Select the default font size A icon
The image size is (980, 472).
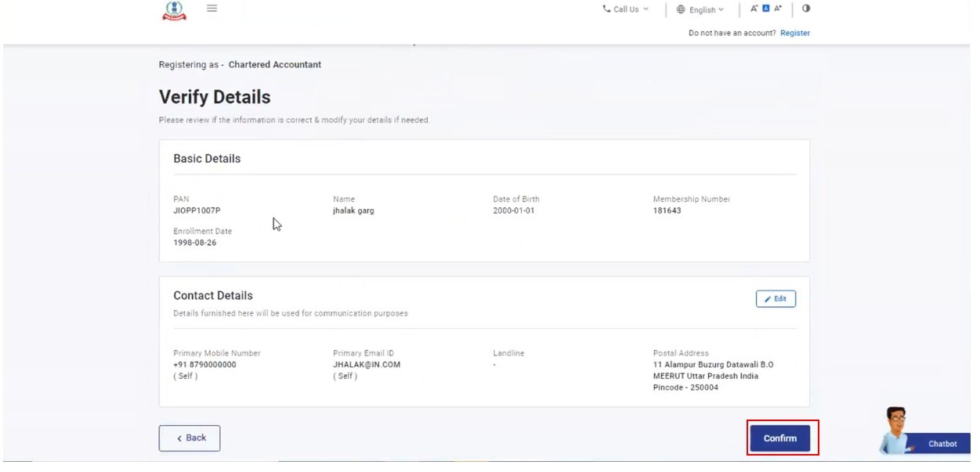(x=766, y=9)
